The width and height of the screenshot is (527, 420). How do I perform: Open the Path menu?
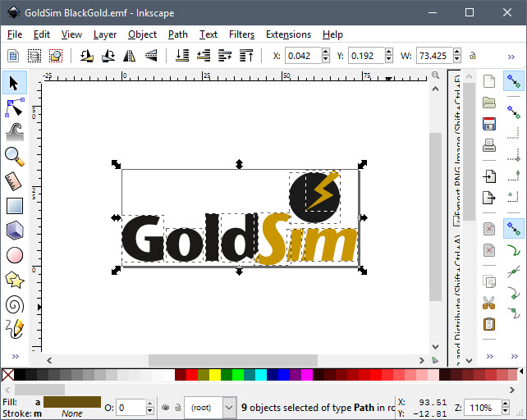(x=178, y=34)
